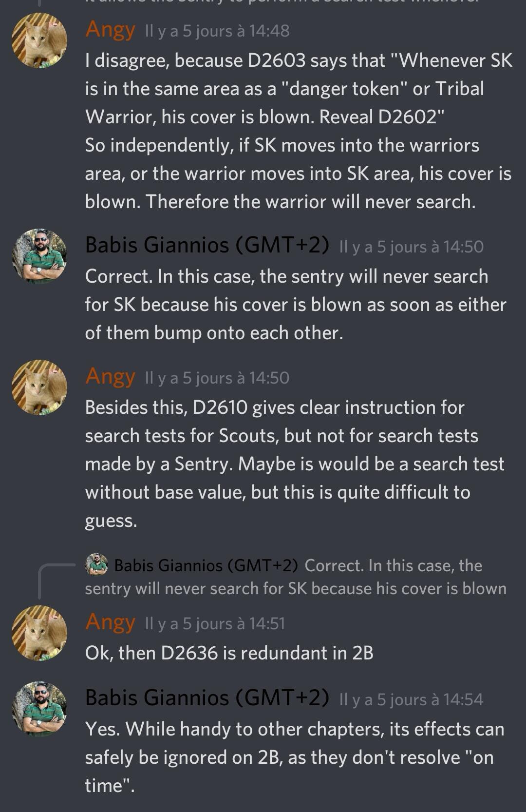The height and width of the screenshot is (812, 526).
Task: Click Angy username at 14:51 message
Action: click(110, 622)
